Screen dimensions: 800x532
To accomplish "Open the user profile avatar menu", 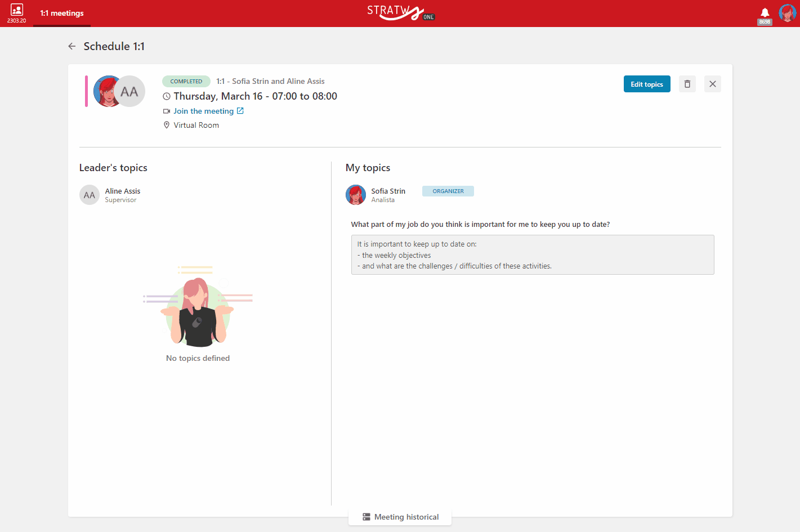I will point(787,12).
